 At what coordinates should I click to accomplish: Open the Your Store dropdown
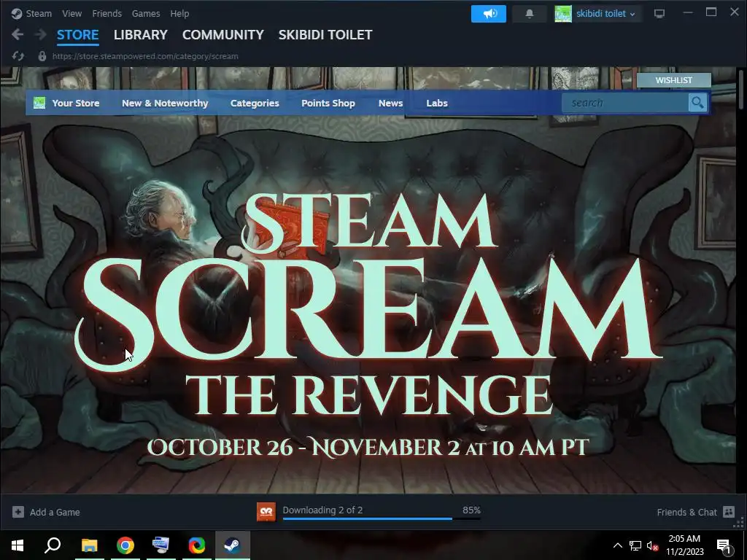point(76,103)
